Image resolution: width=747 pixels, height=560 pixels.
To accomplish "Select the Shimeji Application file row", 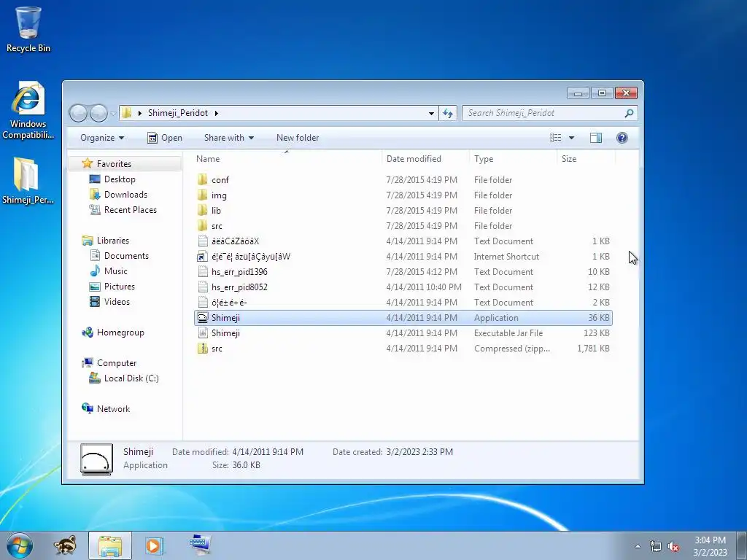I will point(403,318).
